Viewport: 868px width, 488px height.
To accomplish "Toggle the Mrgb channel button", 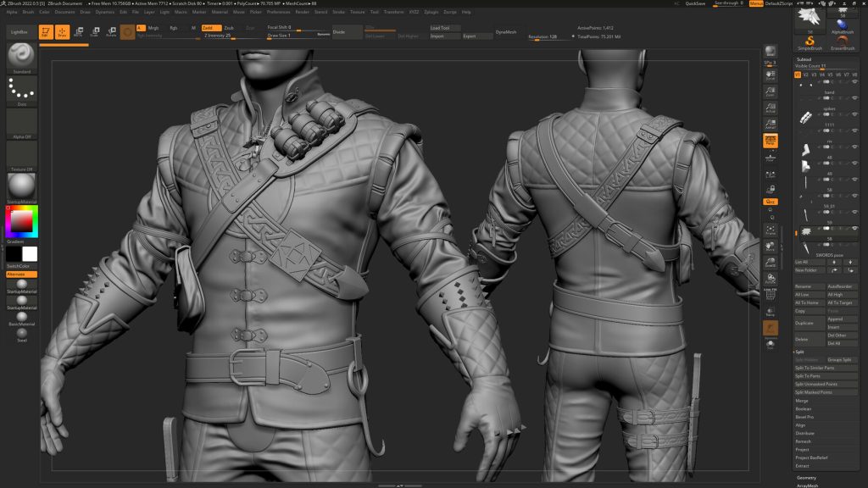I will pos(153,28).
